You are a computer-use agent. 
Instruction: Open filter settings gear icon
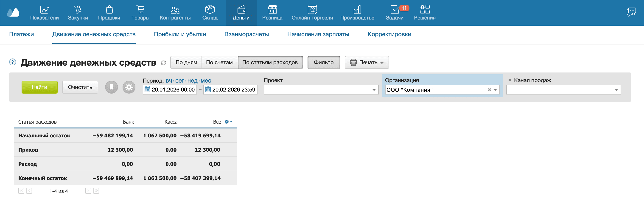pyautogui.click(x=129, y=87)
